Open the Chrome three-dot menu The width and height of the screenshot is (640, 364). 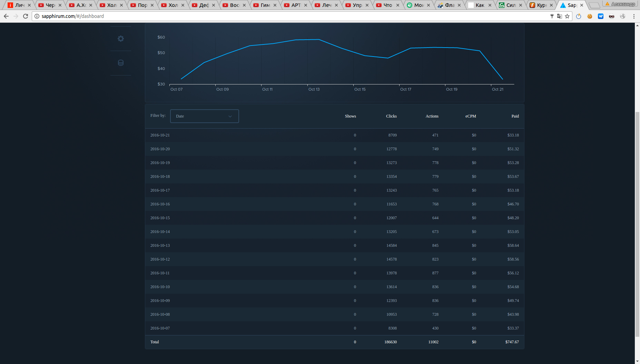pos(634,16)
